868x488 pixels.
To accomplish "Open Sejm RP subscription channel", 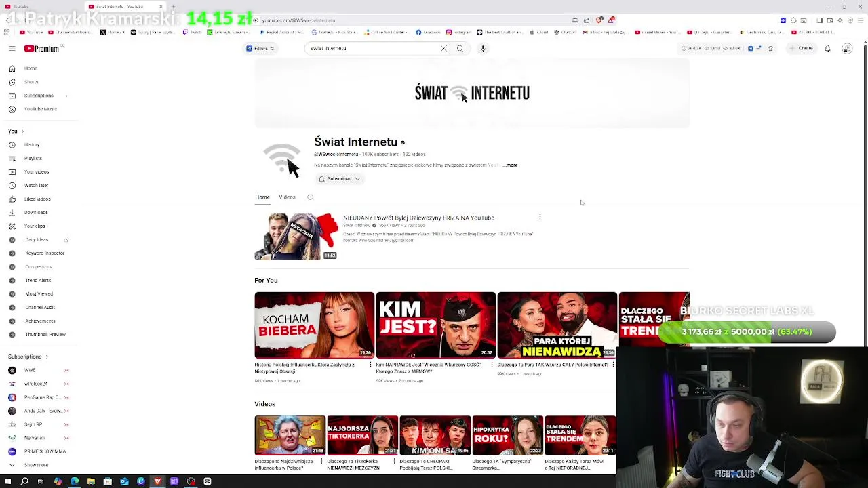I will [x=33, y=424].
